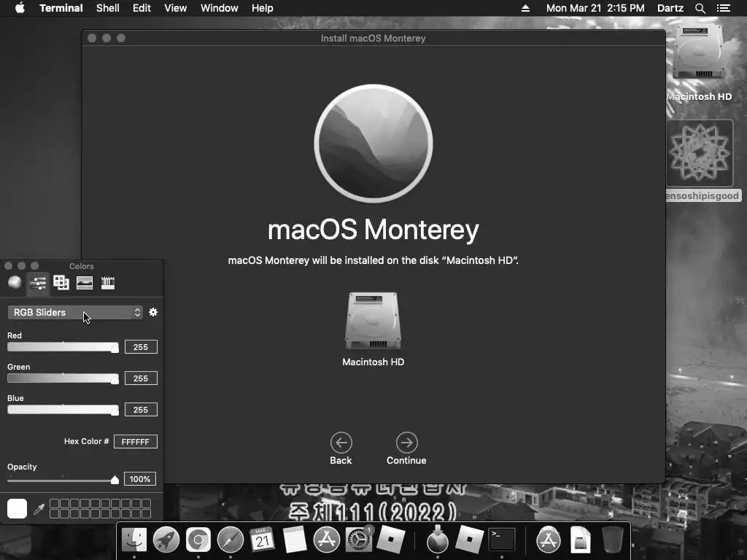Open the document file icon beside Trash
This screenshot has width=747, height=560.
pyautogui.click(x=580, y=540)
